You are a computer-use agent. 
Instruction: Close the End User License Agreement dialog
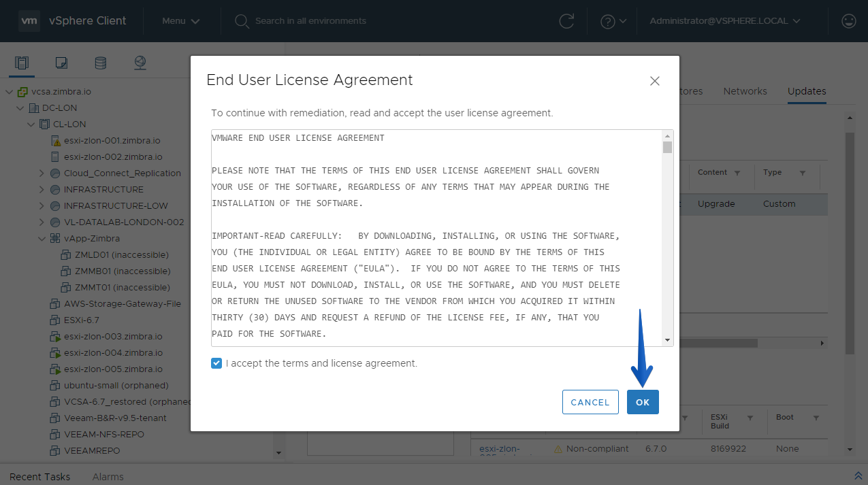pyautogui.click(x=655, y=81)
